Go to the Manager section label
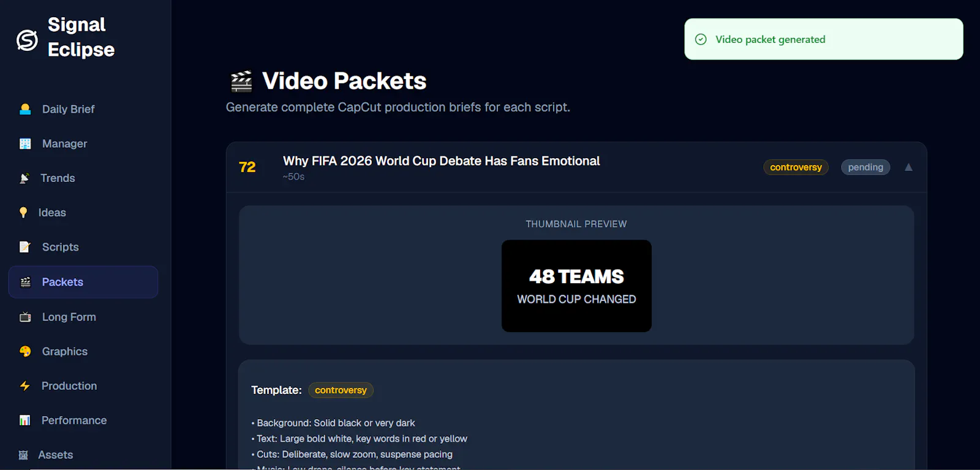 [65, 143]
